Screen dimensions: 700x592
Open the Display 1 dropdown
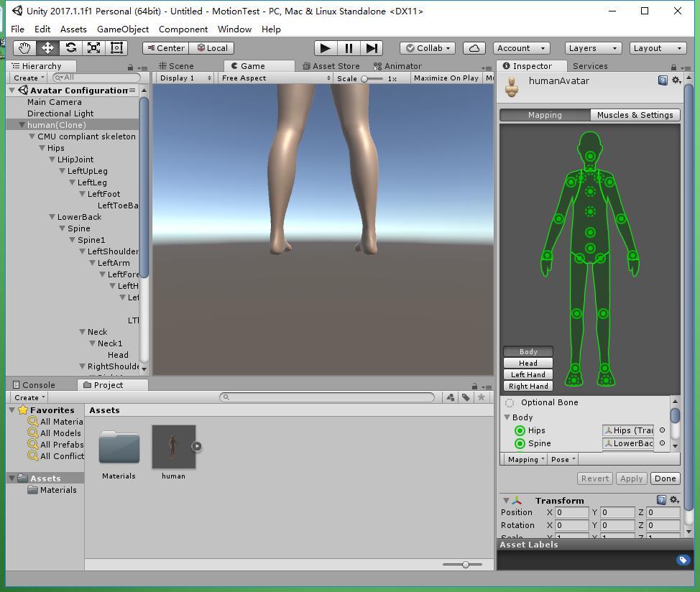185,78
